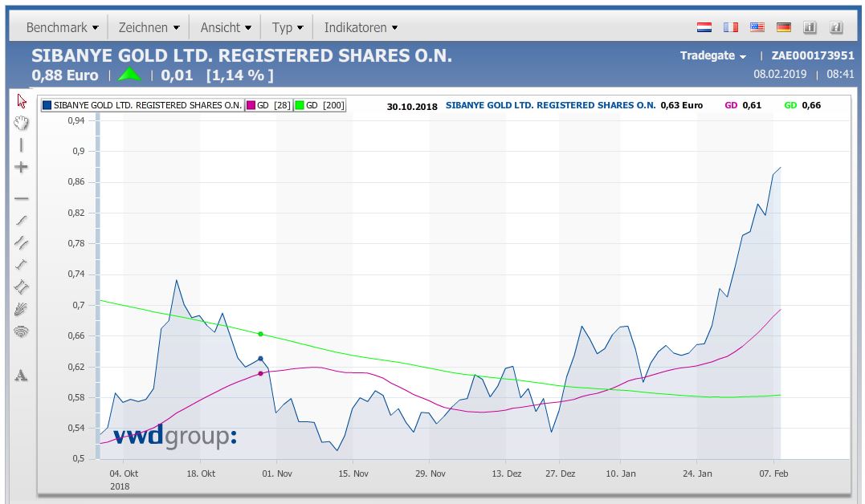Switch language with the German flag
The width and height of the screenshot is (865, 504).
click(784, 27)
